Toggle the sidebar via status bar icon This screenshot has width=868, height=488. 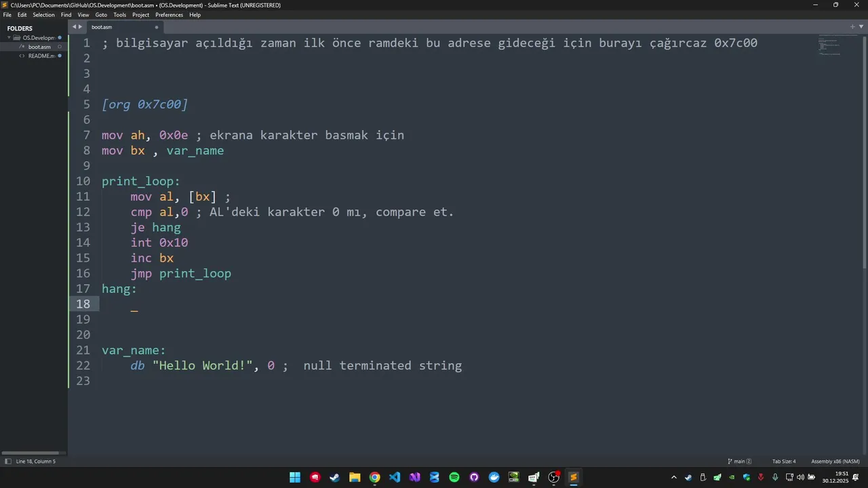(7, 462)
